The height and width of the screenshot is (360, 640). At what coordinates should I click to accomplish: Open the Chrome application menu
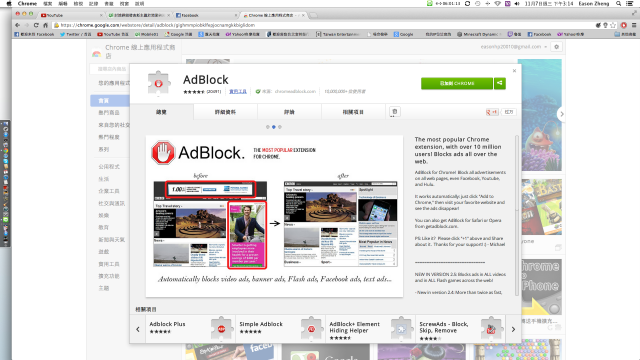[x=27, y=3]
